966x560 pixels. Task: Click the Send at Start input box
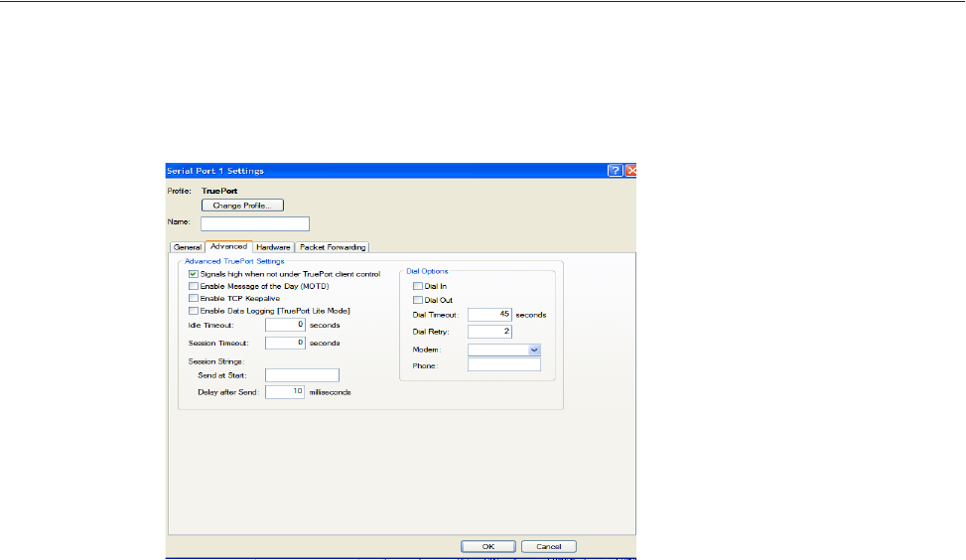pyautogui.click(x=302, y=375)
